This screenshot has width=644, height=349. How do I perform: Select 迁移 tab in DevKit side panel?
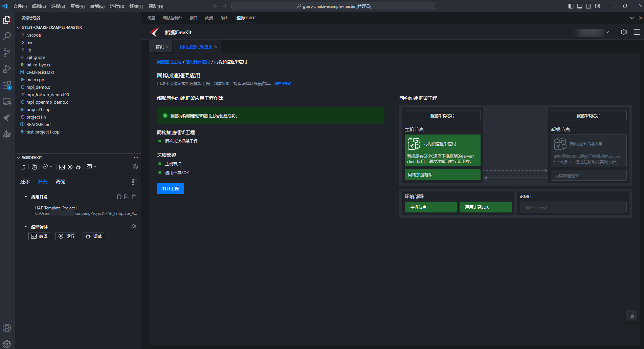pos(25,182)
